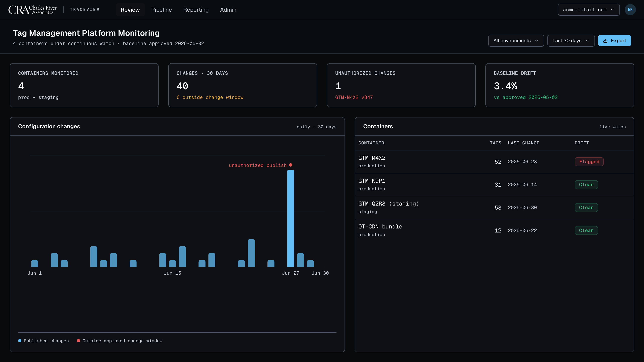Click the Tag Management Platform Monitoring heading
This screenshot has height=362, width=644.
pyautogui.click(x=86, y=33)
